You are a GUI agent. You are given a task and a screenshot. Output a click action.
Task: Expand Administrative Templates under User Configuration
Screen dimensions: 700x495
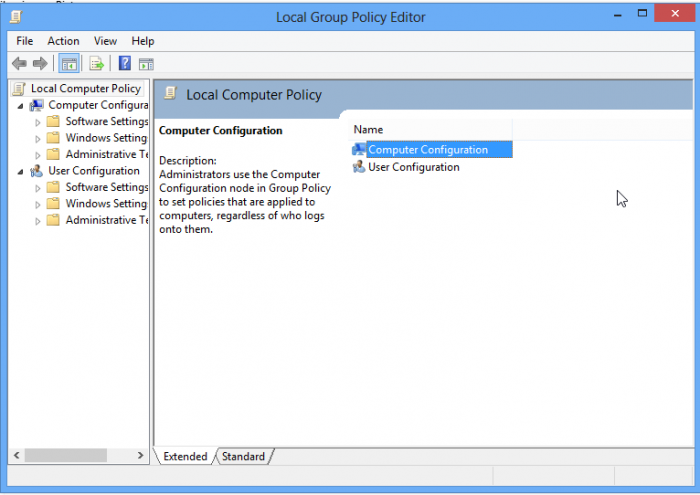38,221
